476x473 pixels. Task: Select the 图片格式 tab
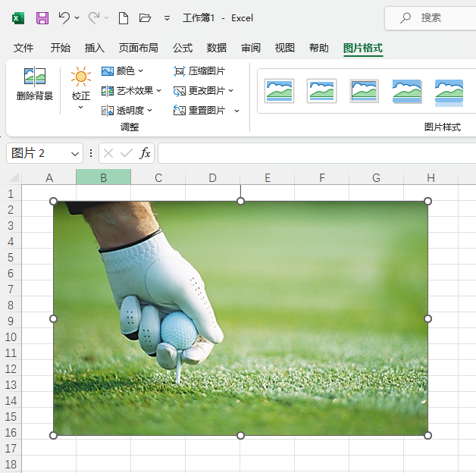[x=363, y=48]
